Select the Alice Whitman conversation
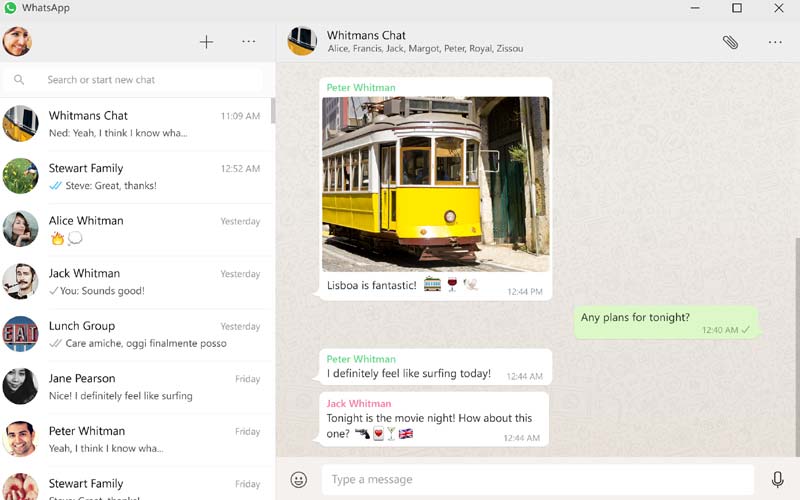Screen dimensions: 800x500 pyautogui.click(x=137, y=229)
